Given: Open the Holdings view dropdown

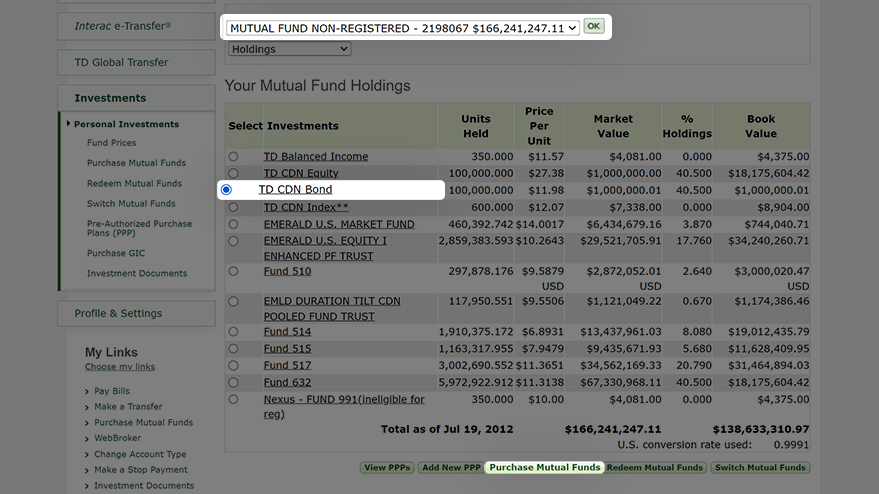Looking at the screenshot, I should click(x=289, y=49).
